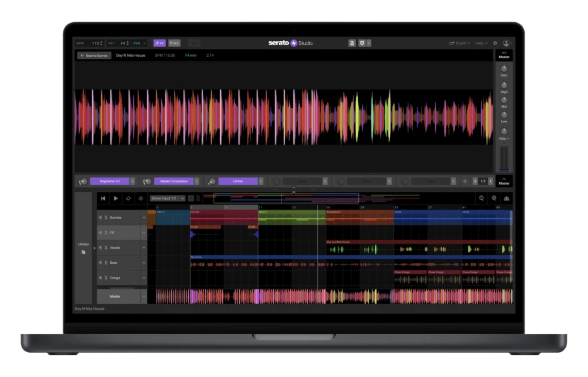Open the user account profile icon

coord(506,43)
